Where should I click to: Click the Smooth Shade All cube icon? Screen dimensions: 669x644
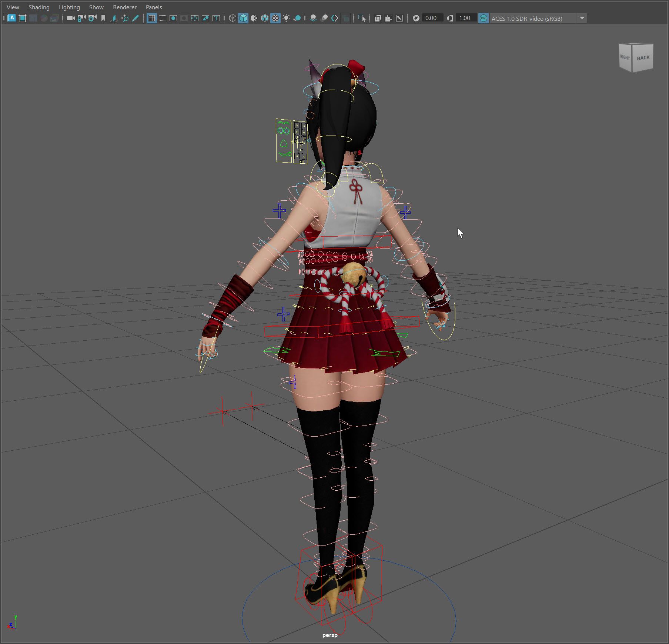243,18
